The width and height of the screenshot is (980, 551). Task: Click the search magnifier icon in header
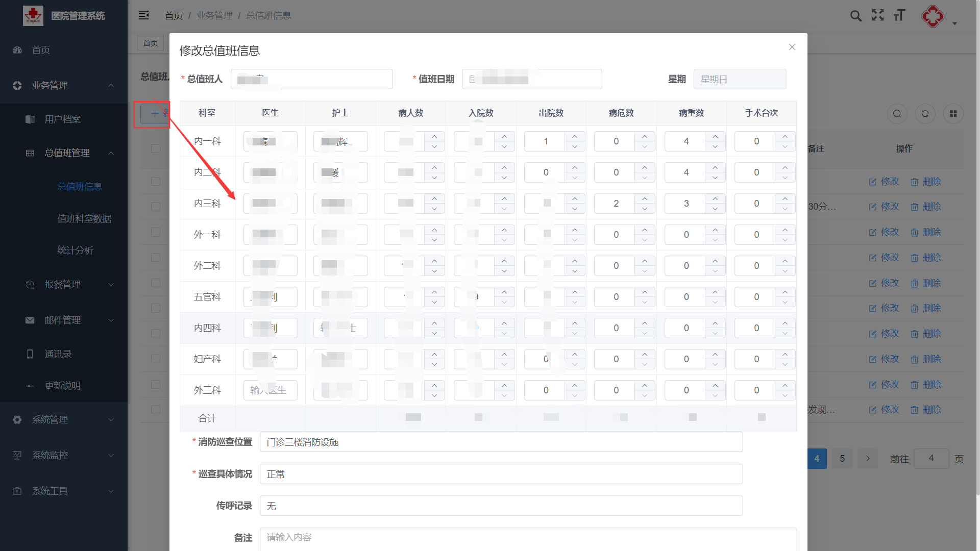click(855, 16)
